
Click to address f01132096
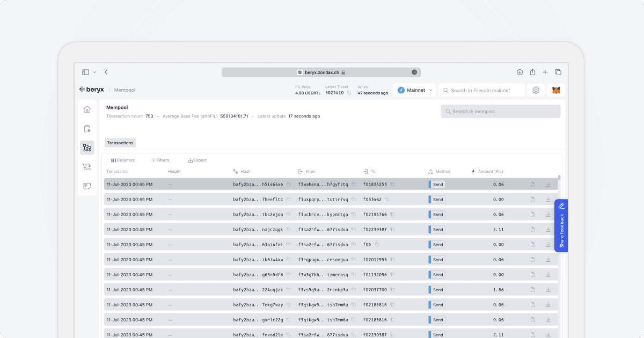pyautogui.click(x=375, y=274)
